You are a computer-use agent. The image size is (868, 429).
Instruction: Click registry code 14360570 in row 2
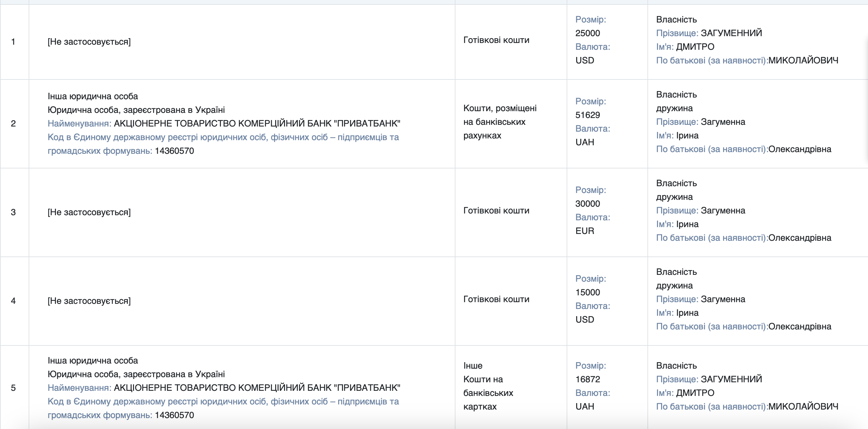[x=174, y=151]
